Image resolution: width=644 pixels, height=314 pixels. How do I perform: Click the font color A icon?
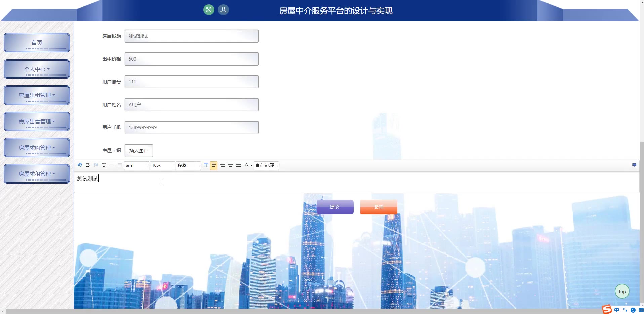tap(246, 165)
